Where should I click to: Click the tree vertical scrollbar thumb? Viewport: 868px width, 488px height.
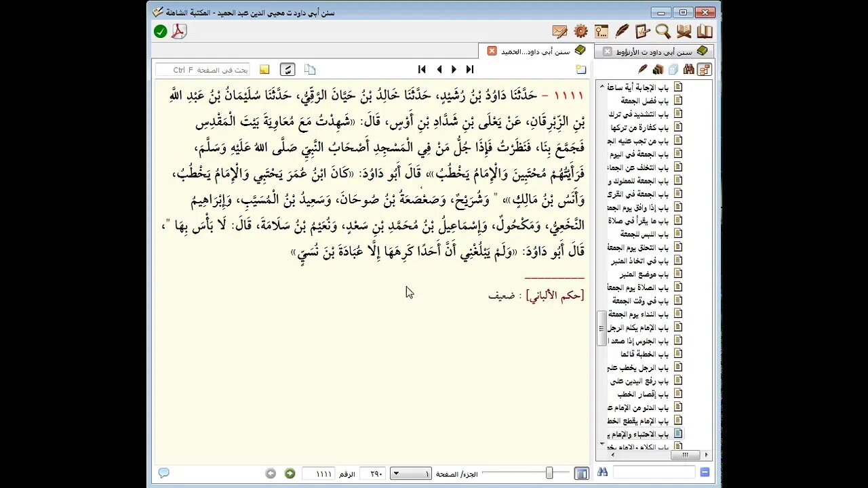click(x=601, y=328)
